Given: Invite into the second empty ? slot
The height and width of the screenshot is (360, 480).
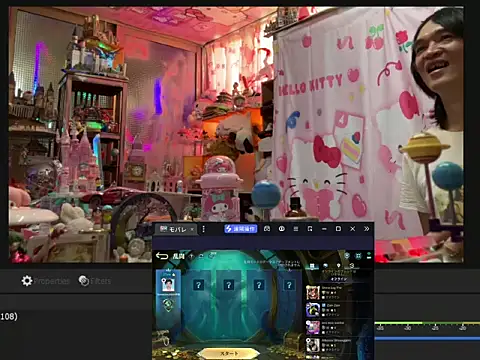Looking at the screenshot, I should [229, 285].
